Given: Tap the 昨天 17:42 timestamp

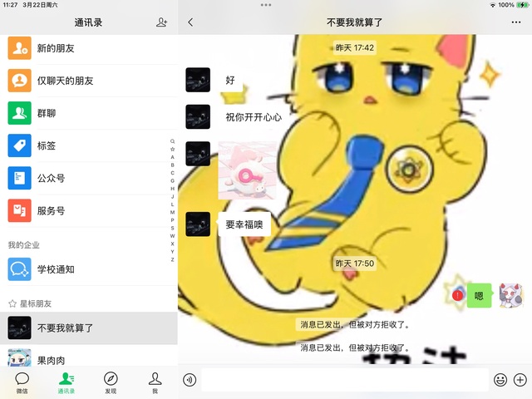Looking at the screenshot, I should click(x=355, y=47).
